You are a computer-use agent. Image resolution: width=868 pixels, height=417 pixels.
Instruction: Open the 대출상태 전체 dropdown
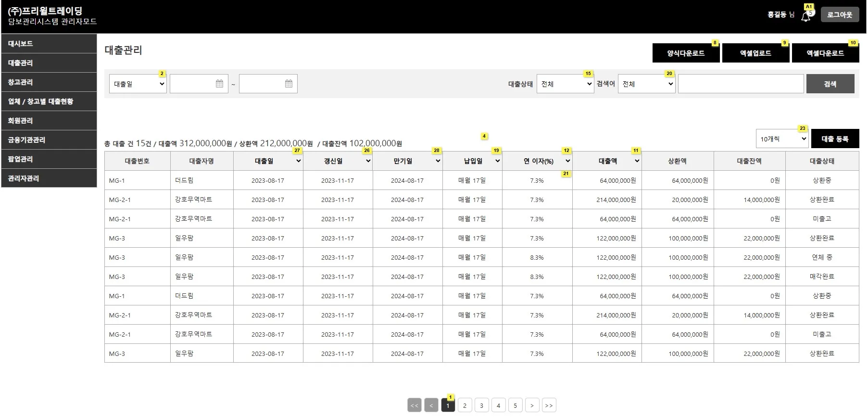[565, 84]
